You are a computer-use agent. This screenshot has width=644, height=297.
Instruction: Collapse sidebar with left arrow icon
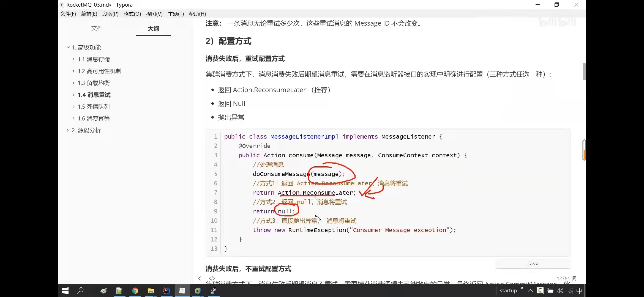(x=200, y=278)
